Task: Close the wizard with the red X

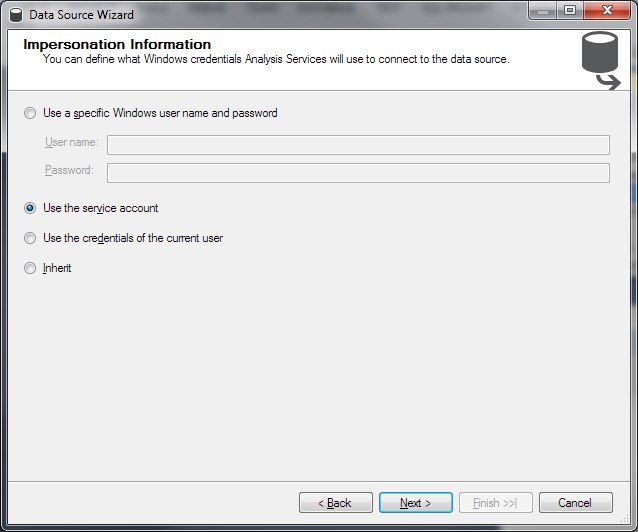Action: coord(606,12)
